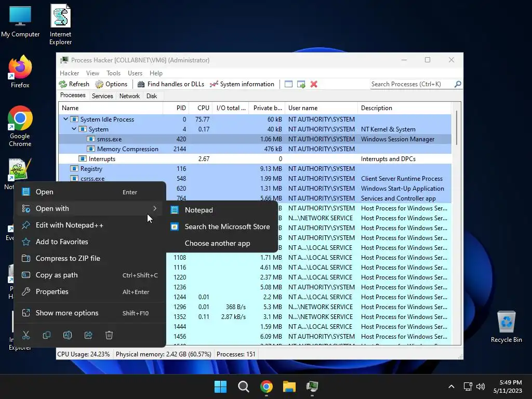The height and width of the screenshot is (399, 532).
Task: Select the My Computer desktop icon
Action: pos(20,21)
